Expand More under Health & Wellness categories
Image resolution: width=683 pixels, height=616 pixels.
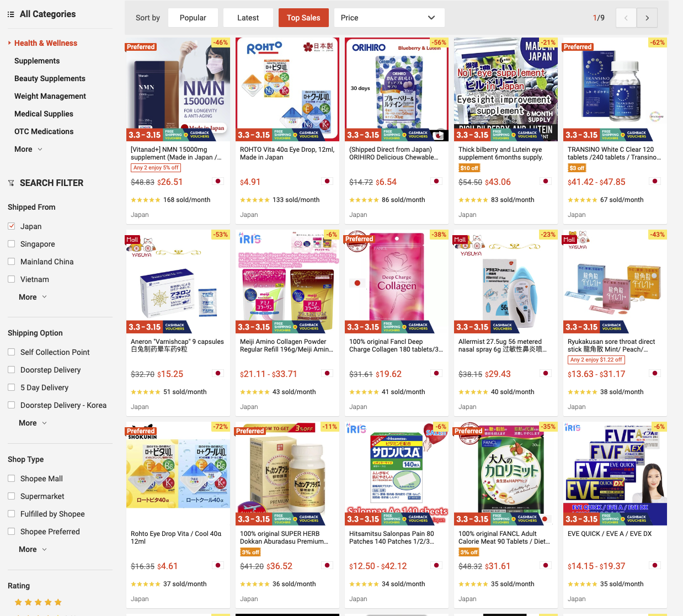(28, 149)
